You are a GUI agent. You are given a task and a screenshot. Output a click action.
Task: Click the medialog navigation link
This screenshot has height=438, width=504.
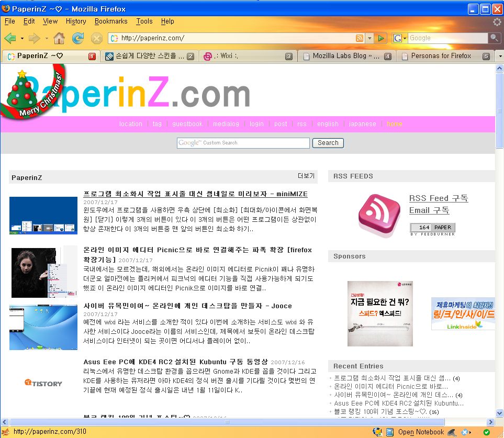pos(226,124)
